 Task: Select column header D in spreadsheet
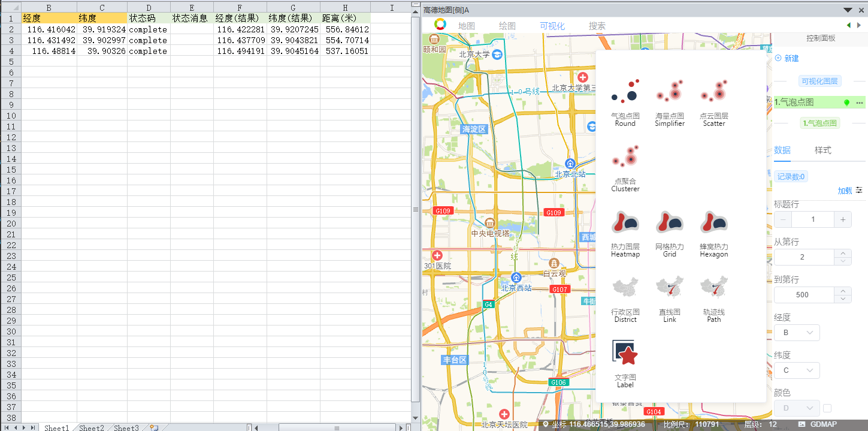[149, 7]
